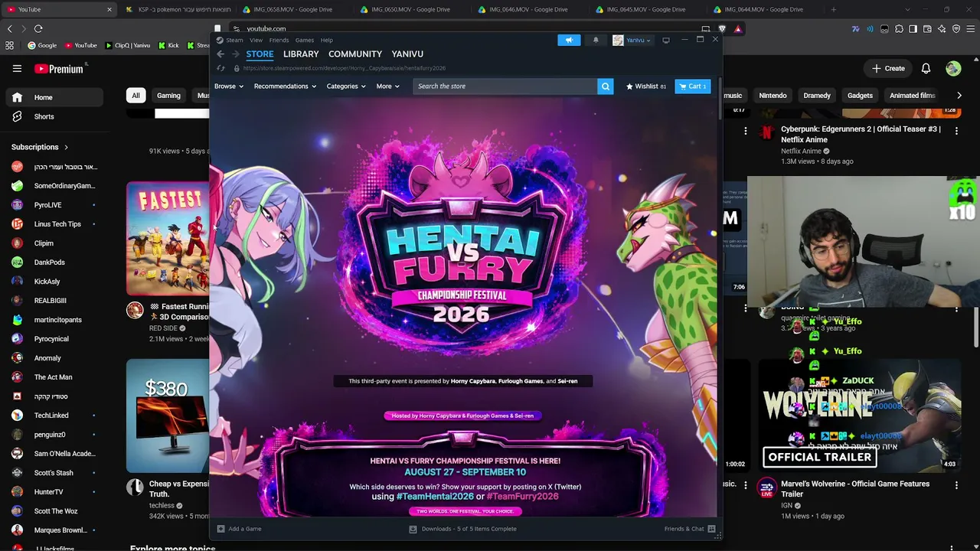Viewport: 980px width, 551px height.
Task: Open Steam Wishlist
Action: pos(646,86)
